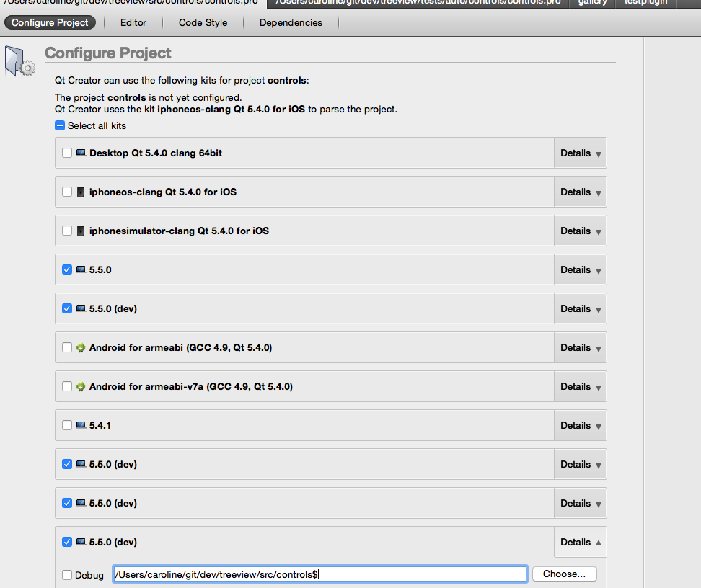701x588 pixels.
Task: Click the 5.4.1 kit desktop icon
Action: point(81,426)
